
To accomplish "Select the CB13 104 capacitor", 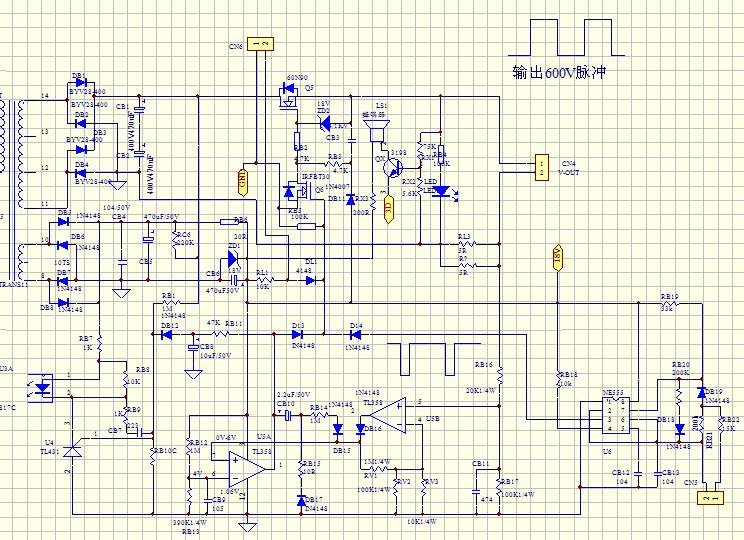I will tap(658, 473).
